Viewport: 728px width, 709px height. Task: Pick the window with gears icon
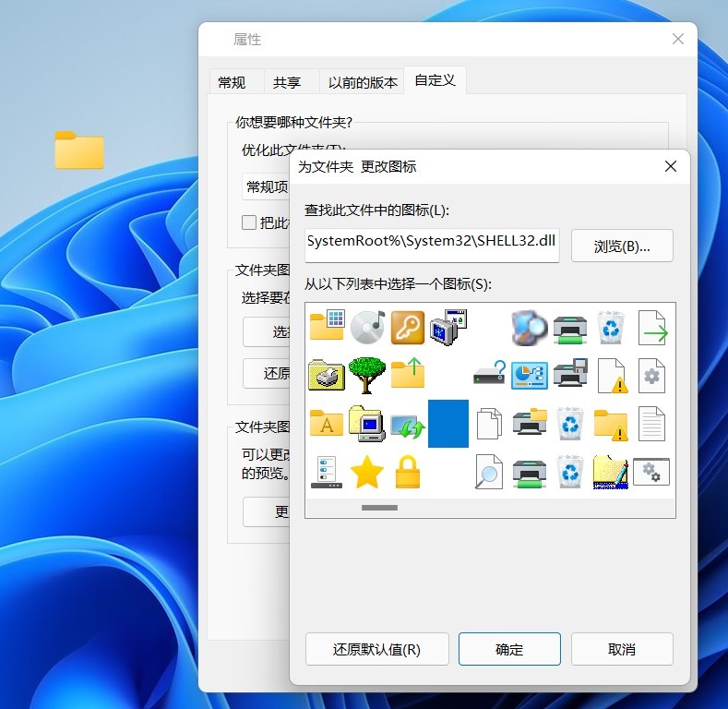[651, 472]
